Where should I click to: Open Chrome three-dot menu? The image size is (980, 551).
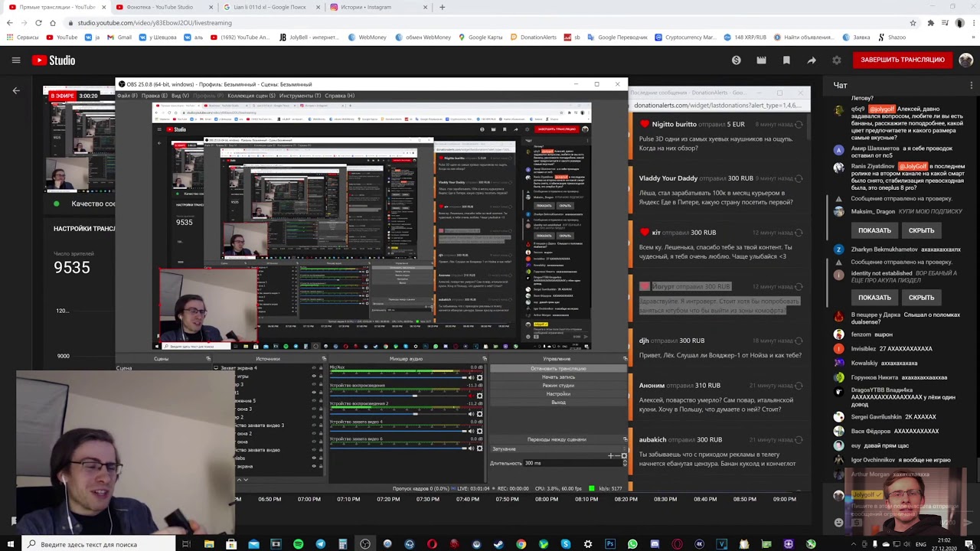973,23
